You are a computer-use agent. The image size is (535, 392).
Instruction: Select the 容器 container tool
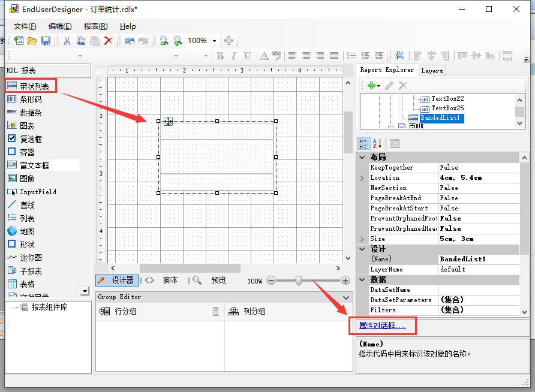point(21,152)
